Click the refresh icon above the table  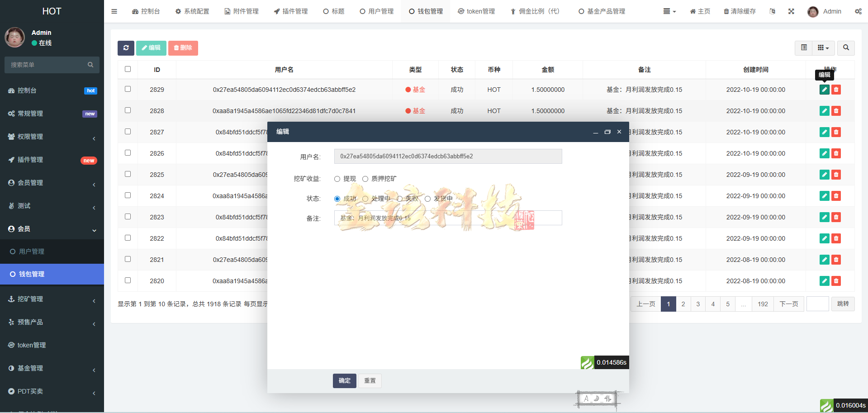click(x=126, y=47)
